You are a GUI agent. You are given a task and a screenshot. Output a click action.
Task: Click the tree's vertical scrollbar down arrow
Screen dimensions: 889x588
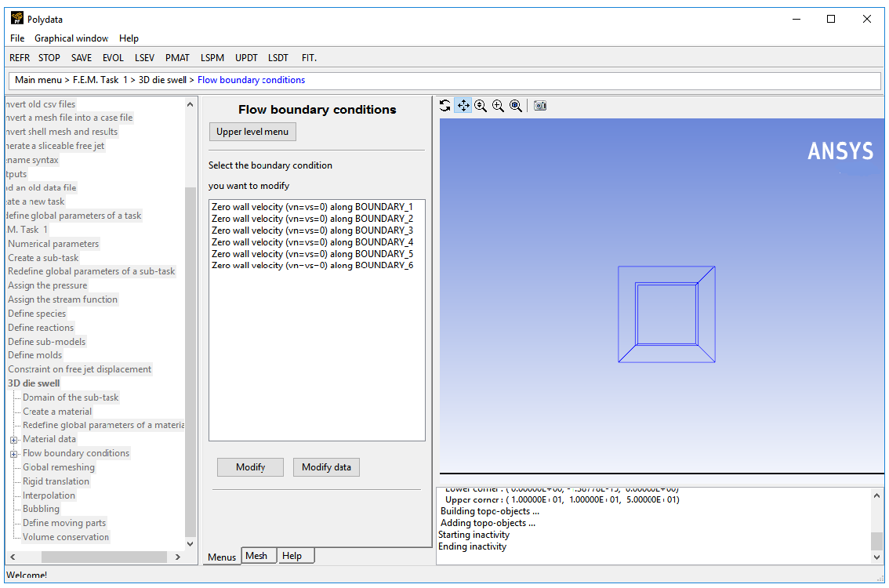[x=190, y=544]
